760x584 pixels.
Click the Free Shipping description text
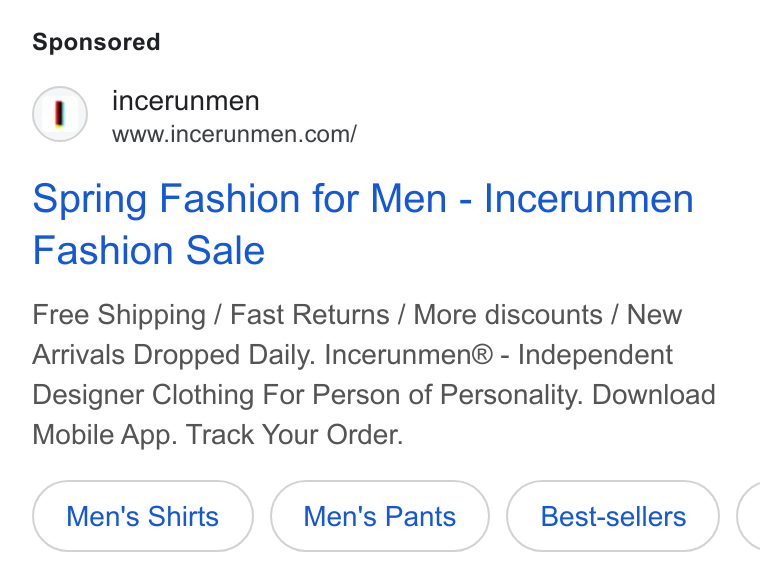tap(119, 315)
